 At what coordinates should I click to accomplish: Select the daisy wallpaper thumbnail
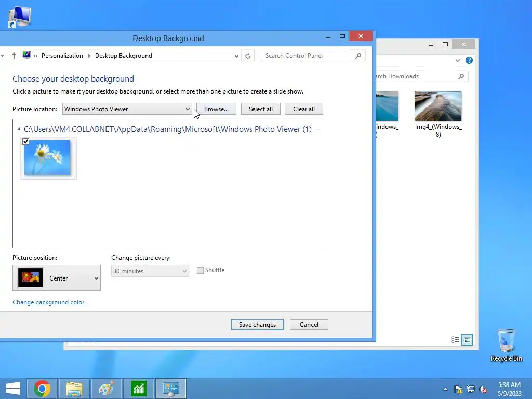(x=47, y=158)
